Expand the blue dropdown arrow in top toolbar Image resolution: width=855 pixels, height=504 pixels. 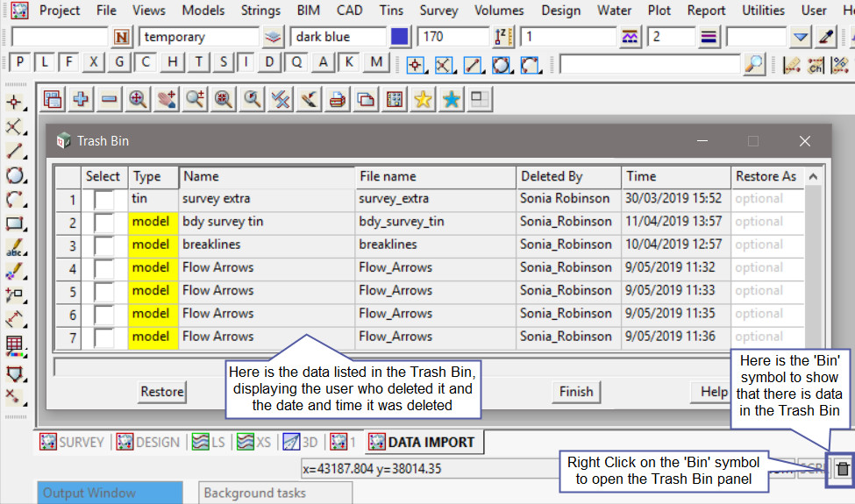click(x=800, y=37)
